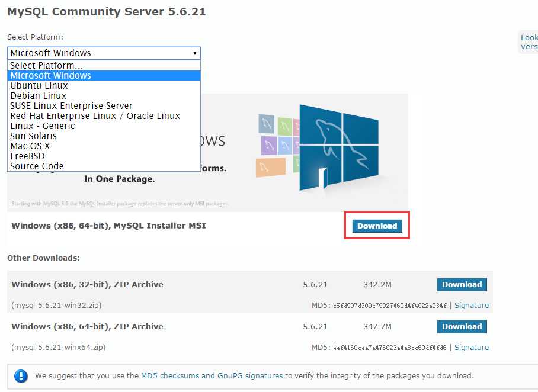Open Signature link for winx64 zip
Screen dimensions: 538x392
pyautogui.click(x=472, y=348)
